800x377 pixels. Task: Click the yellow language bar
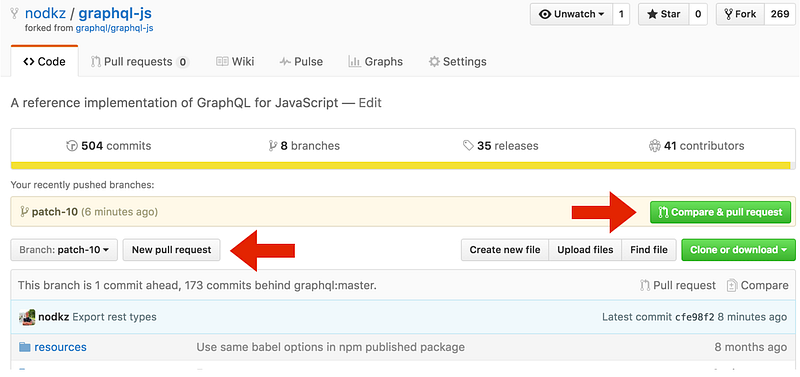(401, 166)
